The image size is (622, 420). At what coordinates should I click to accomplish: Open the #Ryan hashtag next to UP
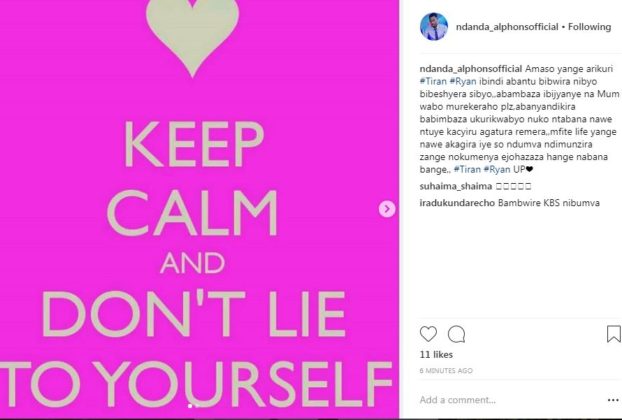tap(497, 169)
